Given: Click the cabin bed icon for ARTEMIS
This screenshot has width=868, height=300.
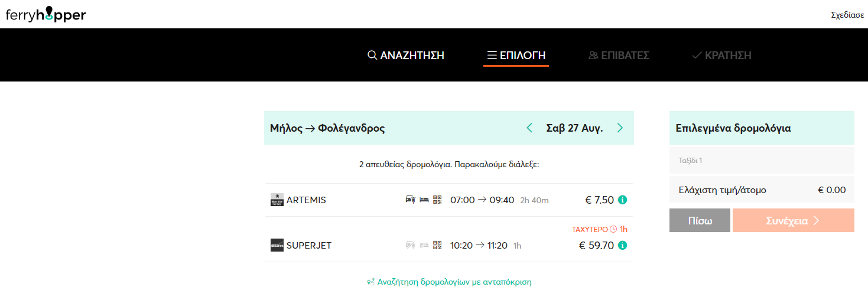Looking at the screenshot, I should pos(424,200).
